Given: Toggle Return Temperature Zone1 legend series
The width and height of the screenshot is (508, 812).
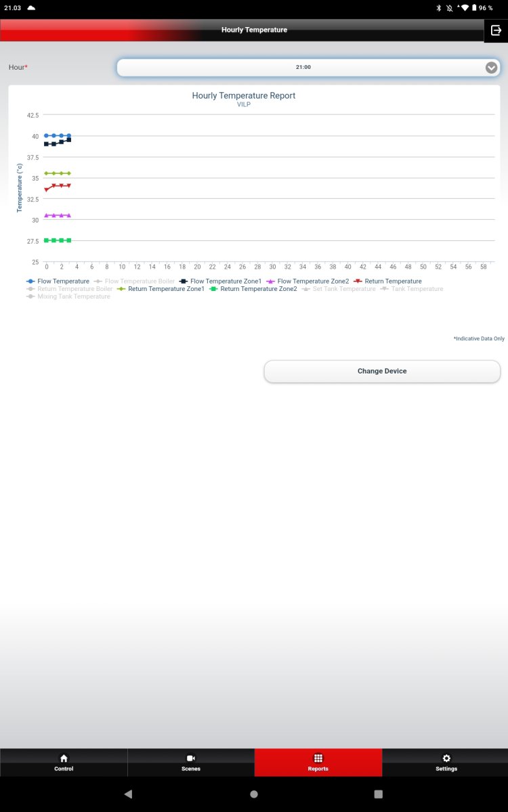Looking at the screenshot, I should pyautogui.click(x=161, y=289).
